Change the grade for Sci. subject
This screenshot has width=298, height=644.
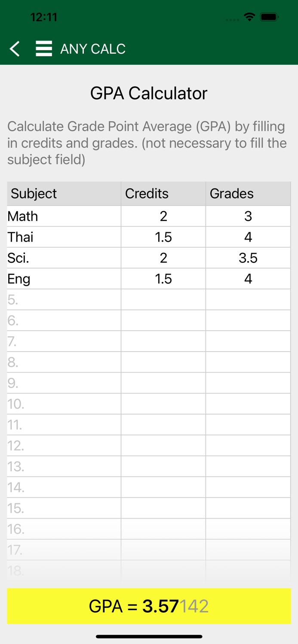(248, 258)
